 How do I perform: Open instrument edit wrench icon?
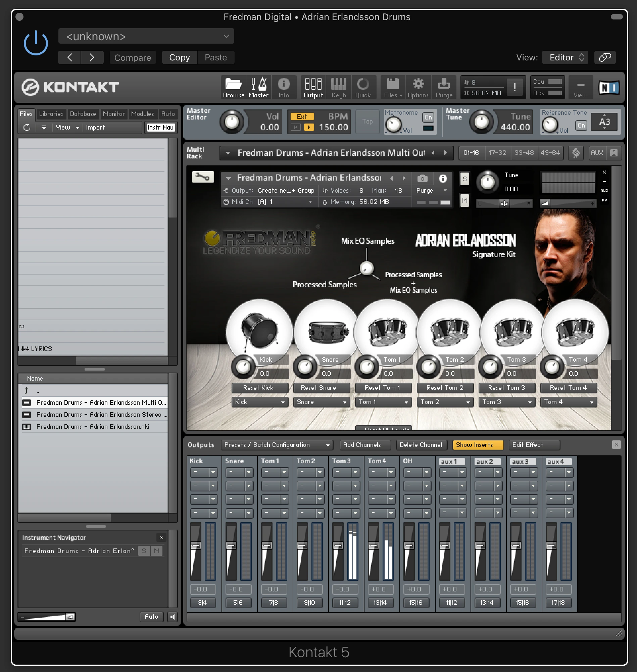203,177
